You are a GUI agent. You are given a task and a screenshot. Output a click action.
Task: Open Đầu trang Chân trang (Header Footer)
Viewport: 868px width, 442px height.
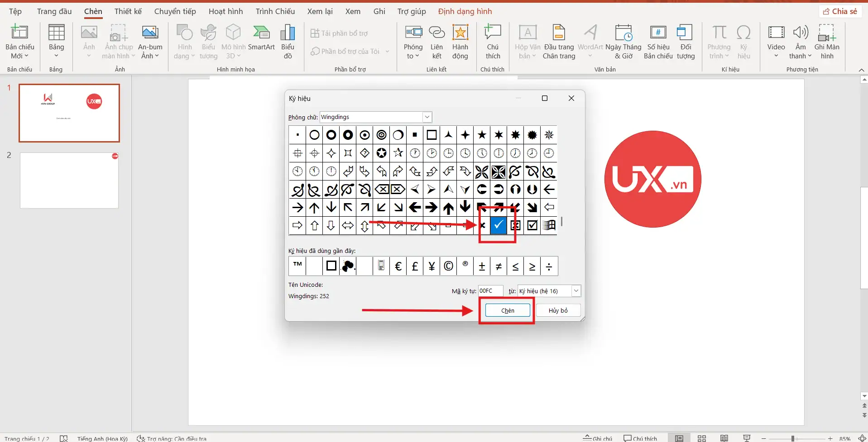pos(559,41)
